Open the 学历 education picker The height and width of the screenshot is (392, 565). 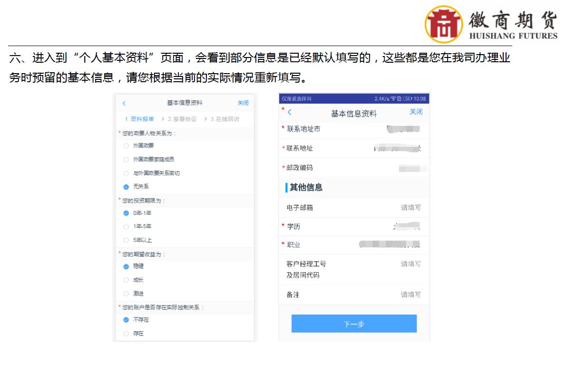pos(354,227)
